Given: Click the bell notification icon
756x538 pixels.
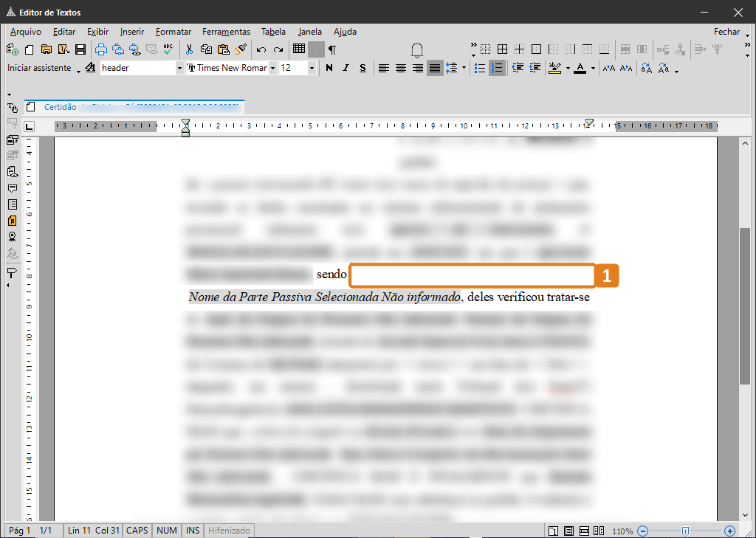Looking at the screenshot, I should point(417,49).
